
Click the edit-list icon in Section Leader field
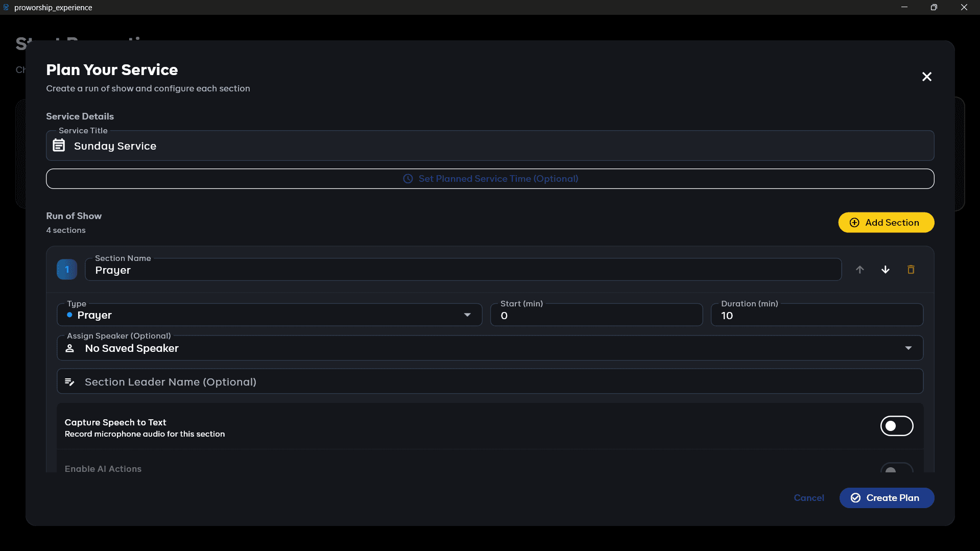tap(70, 382)
